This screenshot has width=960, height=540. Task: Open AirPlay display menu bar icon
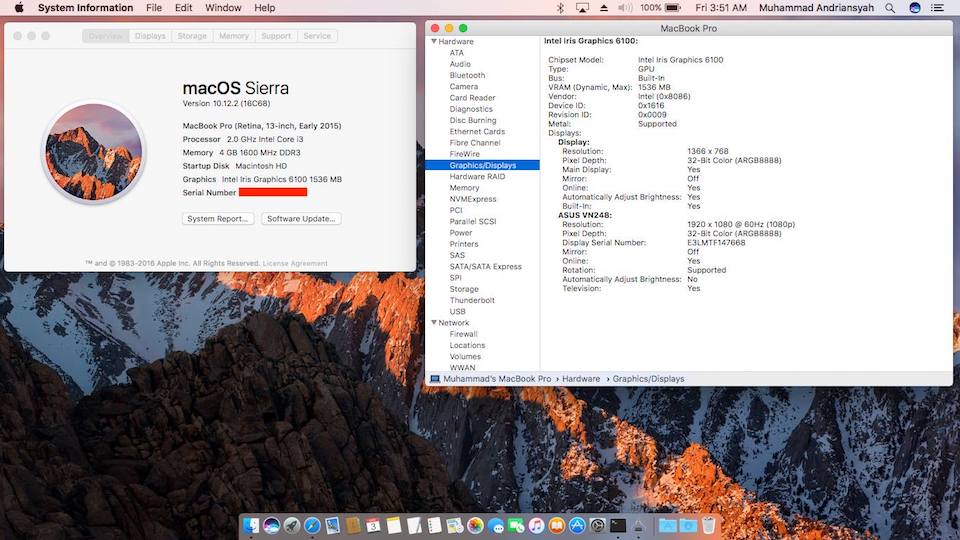click(x=582, y=8)
